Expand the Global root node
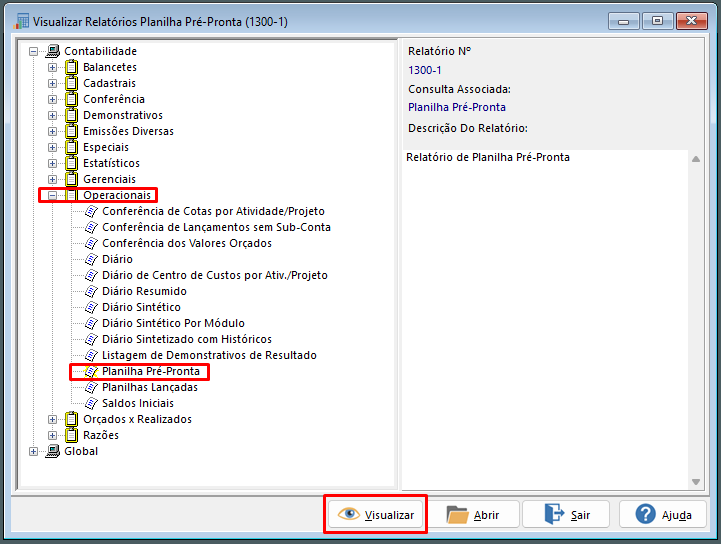Image resolution: width=721 pixels, height=544 pixels. click(x=33, y=452)
